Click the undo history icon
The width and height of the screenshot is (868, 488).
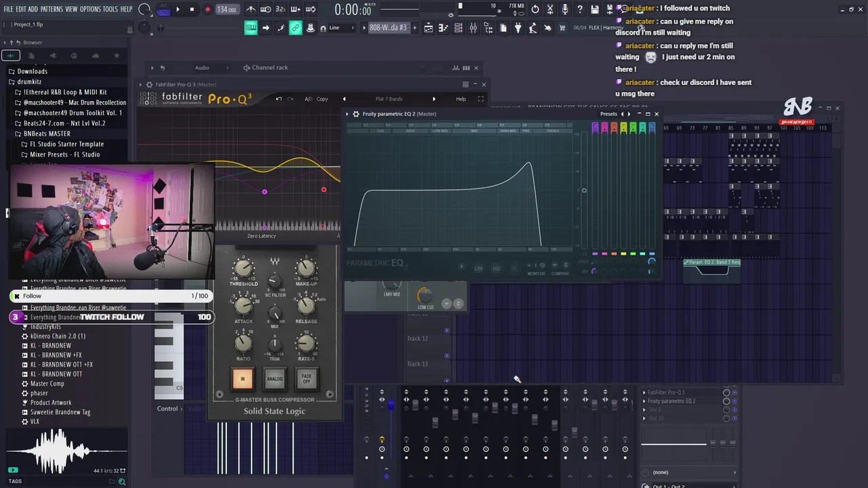tap(535, 9)
